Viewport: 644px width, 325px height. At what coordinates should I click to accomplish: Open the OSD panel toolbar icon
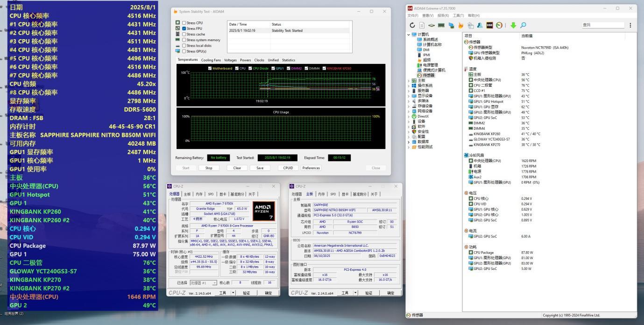[x=489, y=25]
